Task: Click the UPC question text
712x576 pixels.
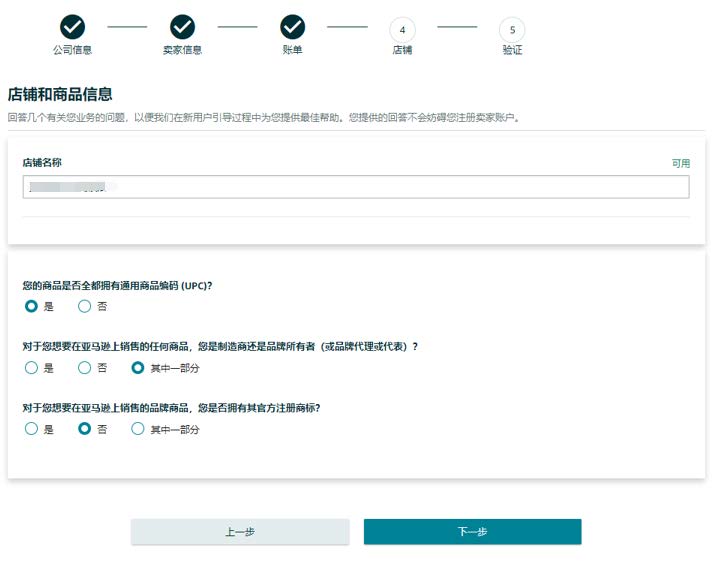Action: click(x=118, y=286)
